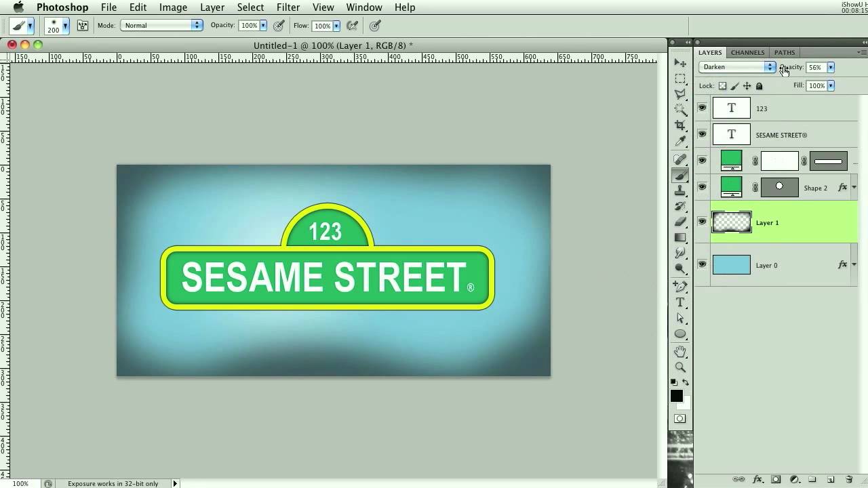Image resolution: width=868 pixels, height=488 pixels.
Task: Open the Layers panel options menu
Action: coord(862,52)
